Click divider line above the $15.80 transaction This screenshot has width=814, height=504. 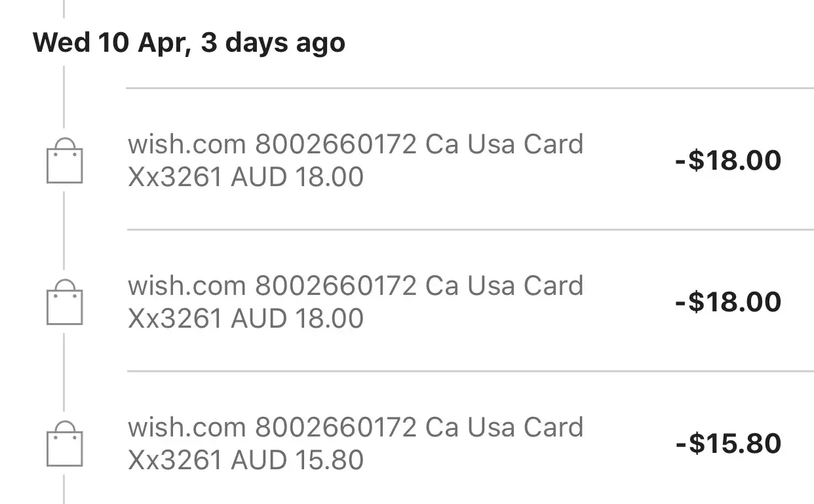[x=469, y=371]
